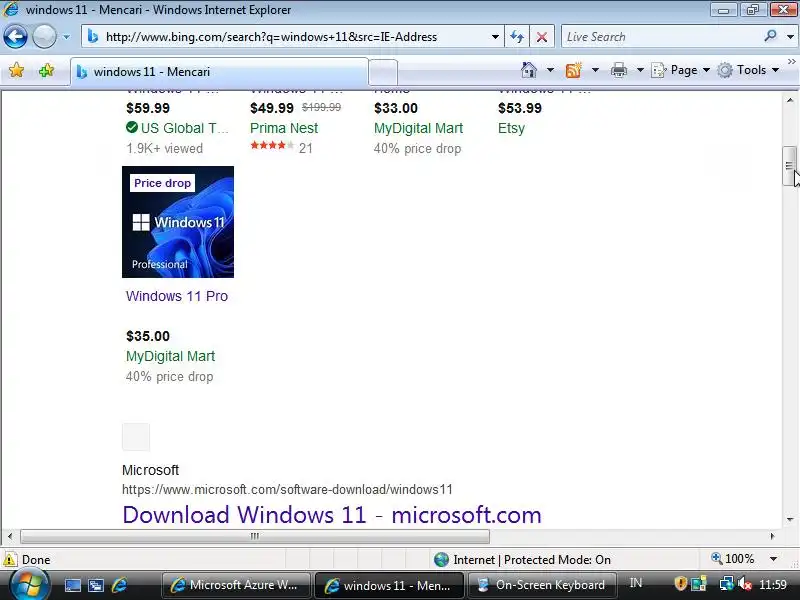Click the '40% price drop' text under $35.00
This screenshot has height=600, width=800.
click(x=169, y=377)
